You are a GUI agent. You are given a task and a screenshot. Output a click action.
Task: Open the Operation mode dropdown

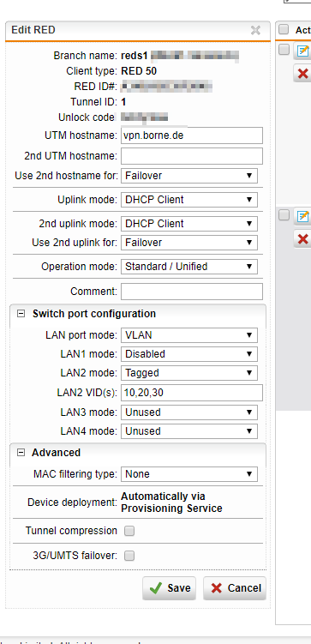click(x=189, y=267)
